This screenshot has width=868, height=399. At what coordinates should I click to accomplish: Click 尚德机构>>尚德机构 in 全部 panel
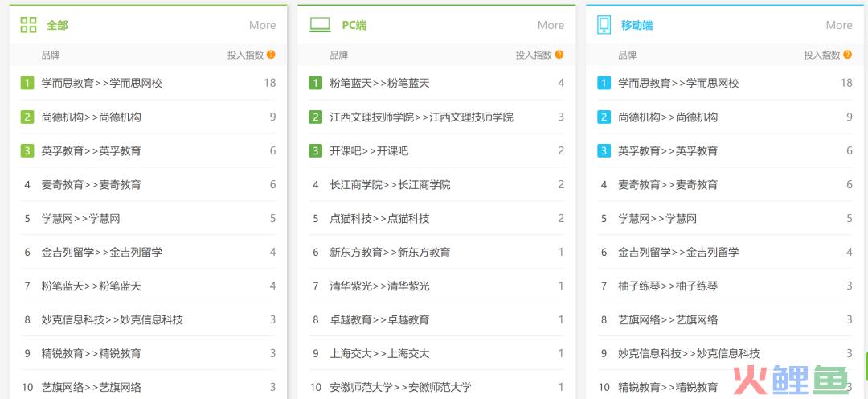[92, 117]
